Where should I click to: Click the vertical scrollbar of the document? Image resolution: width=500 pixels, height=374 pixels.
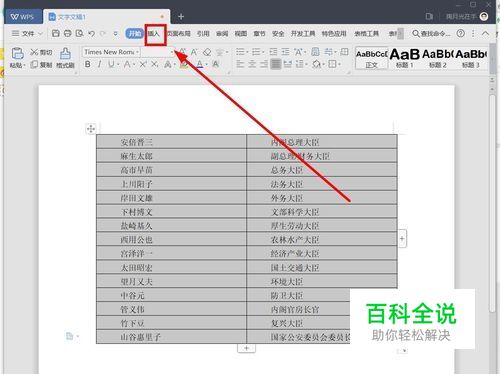[x=492, y=203]
